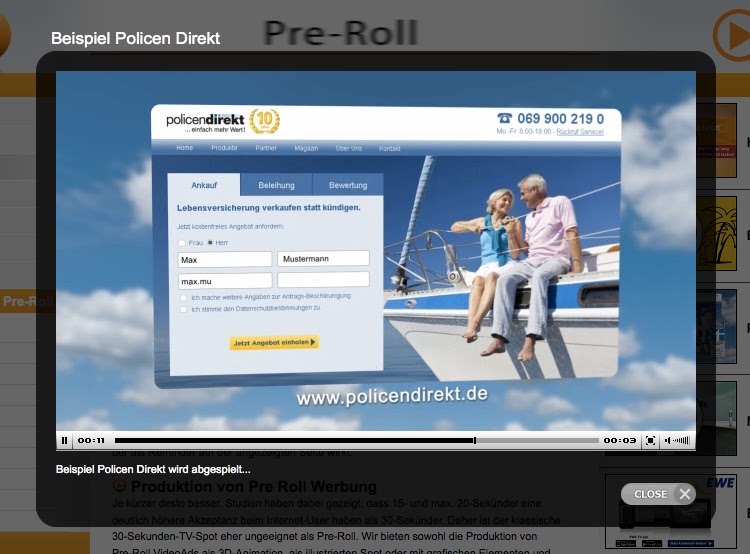Click the remaining time 00:03 display

[619, 441]
